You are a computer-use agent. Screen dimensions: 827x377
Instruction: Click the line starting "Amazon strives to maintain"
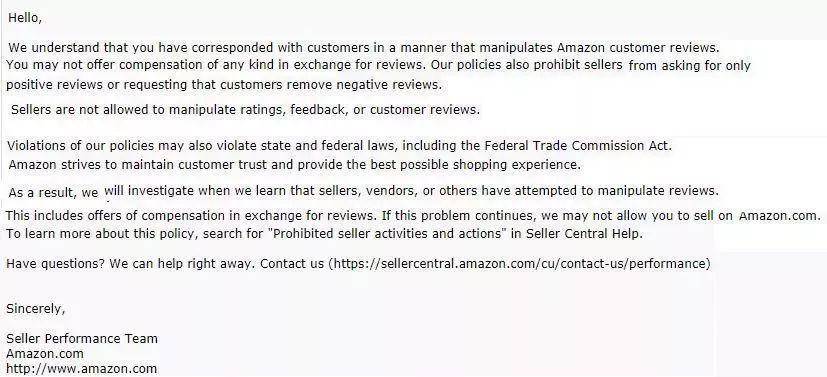[x=294, y=165]
